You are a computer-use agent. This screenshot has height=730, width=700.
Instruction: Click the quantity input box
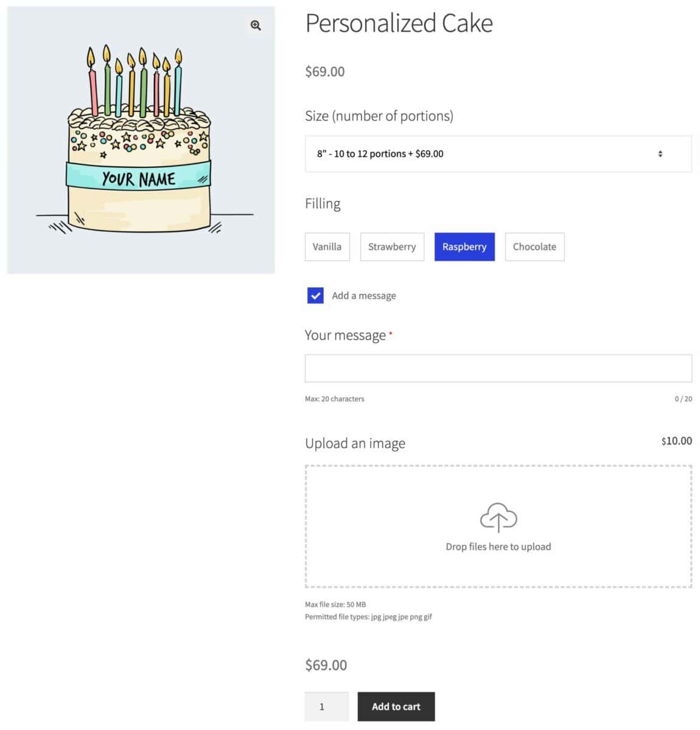[327, 706]
